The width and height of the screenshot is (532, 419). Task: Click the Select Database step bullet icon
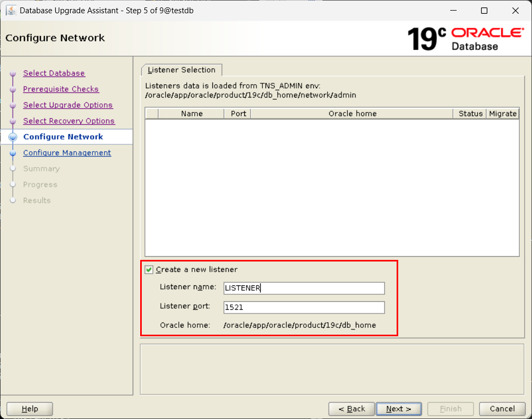13,74
